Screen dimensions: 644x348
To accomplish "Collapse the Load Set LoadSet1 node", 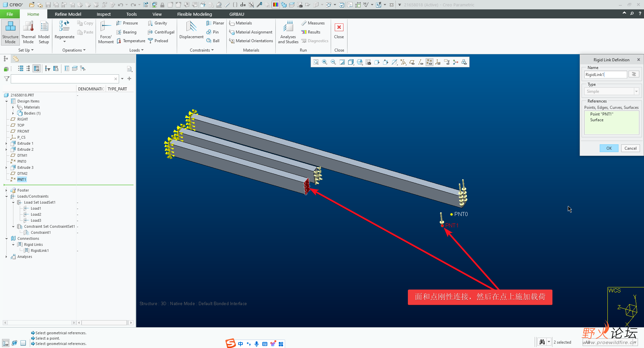I will (x=13, y=202).
